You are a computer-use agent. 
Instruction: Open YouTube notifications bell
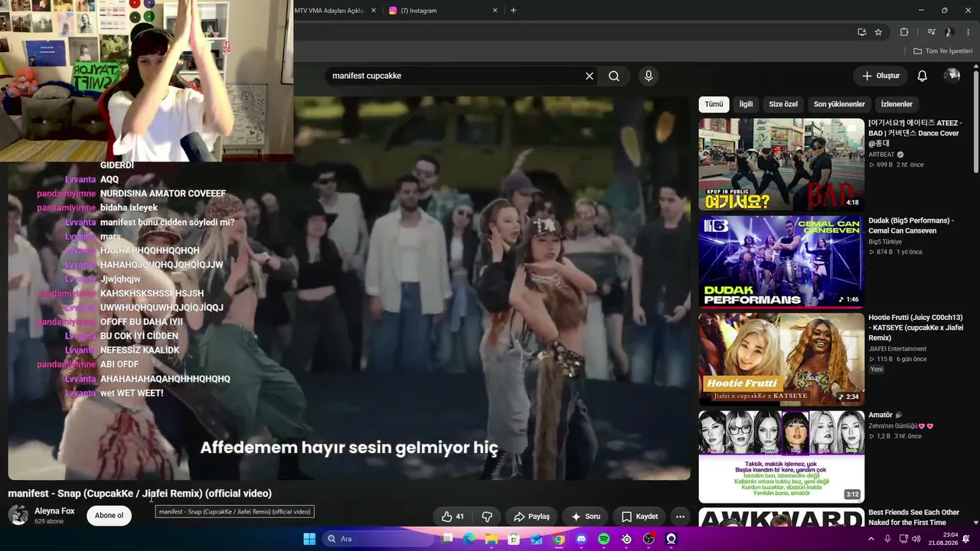923,76
